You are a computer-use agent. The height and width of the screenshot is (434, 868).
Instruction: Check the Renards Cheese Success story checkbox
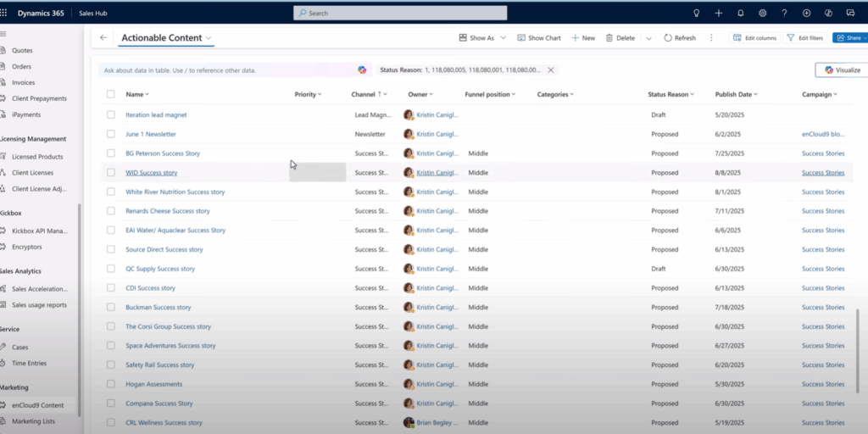click(x=111, y=211)
